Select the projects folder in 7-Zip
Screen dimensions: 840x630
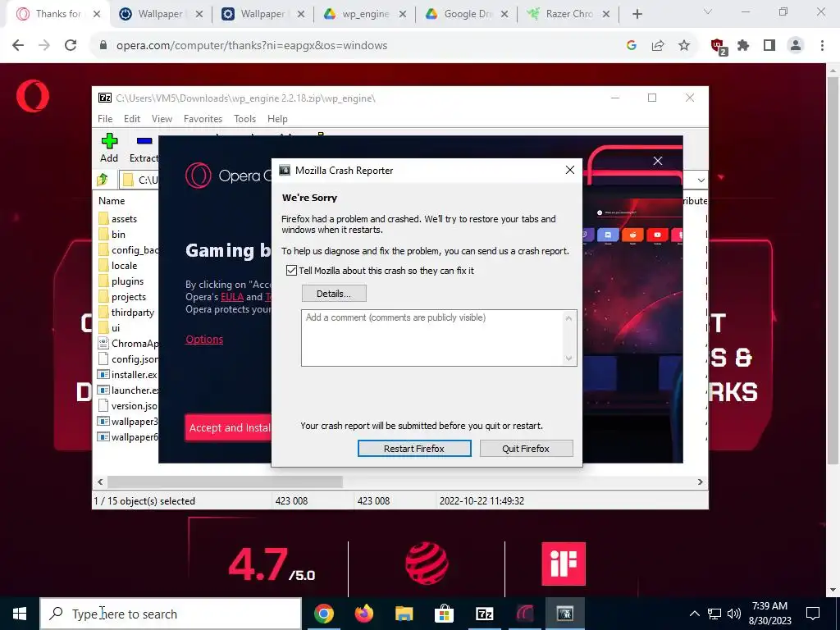[x=129, y=297]
